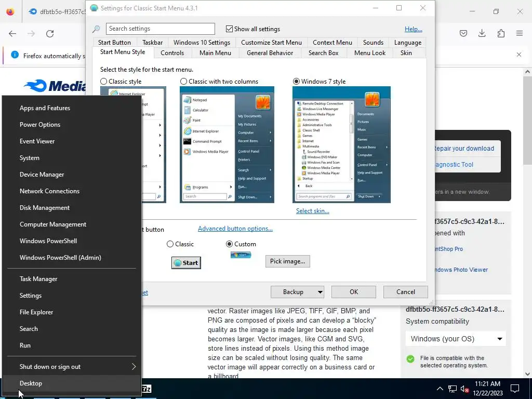Launch Task Manager from the menu
The image size is (532, 399).
[x=72, y=279]
